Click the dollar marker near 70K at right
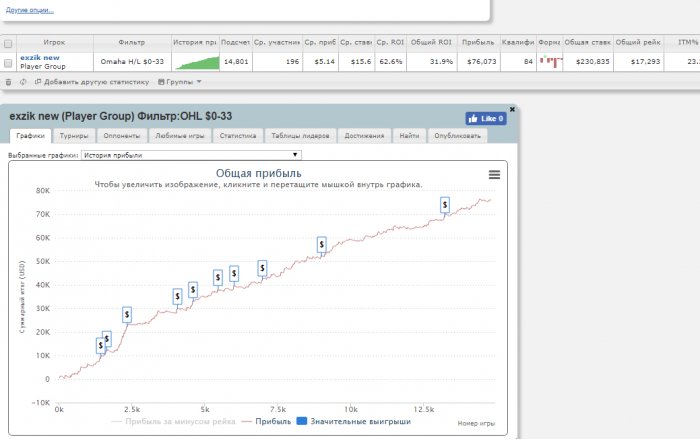 point(445,205)
